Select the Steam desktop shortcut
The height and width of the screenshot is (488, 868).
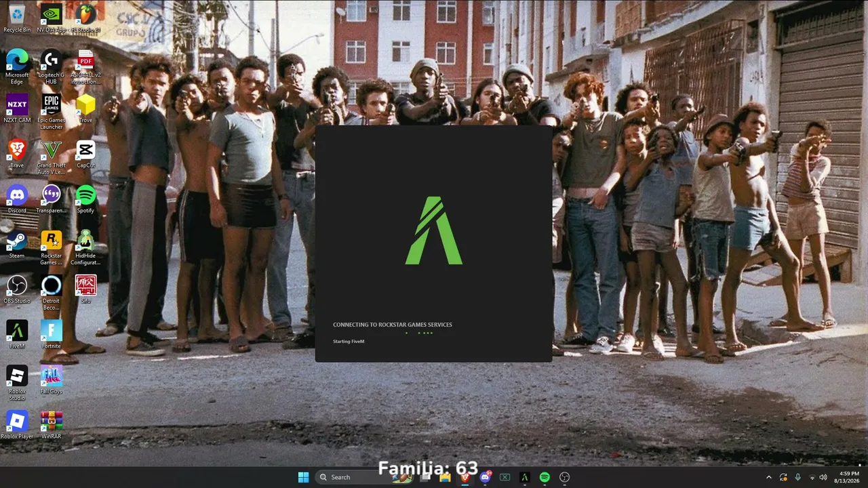click(x=17, y=245)
